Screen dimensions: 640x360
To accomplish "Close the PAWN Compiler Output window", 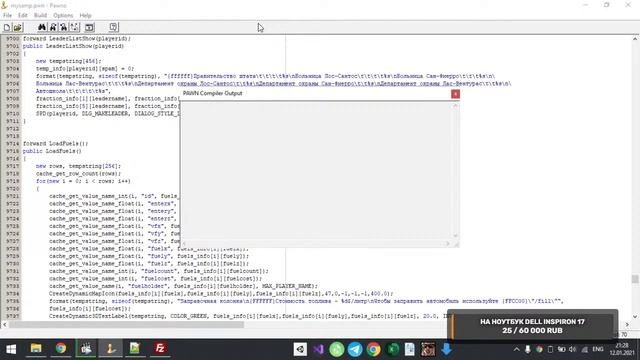I will tap(455, 94).
